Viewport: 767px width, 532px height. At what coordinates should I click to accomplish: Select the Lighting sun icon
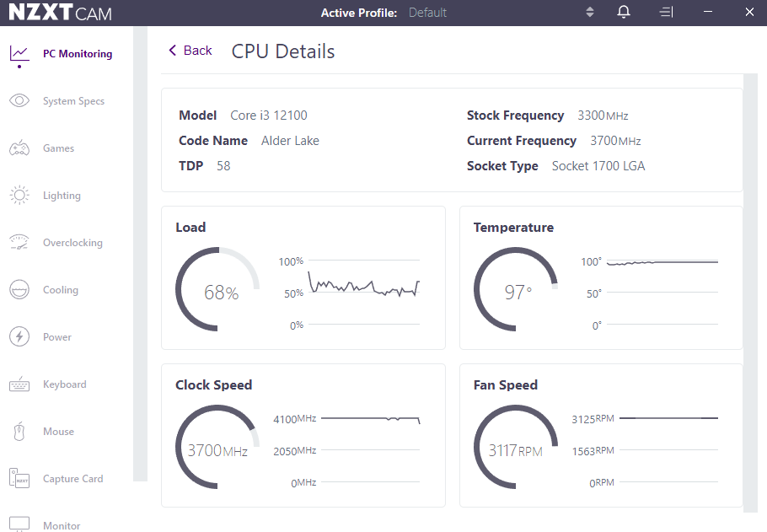pos(19,196)
